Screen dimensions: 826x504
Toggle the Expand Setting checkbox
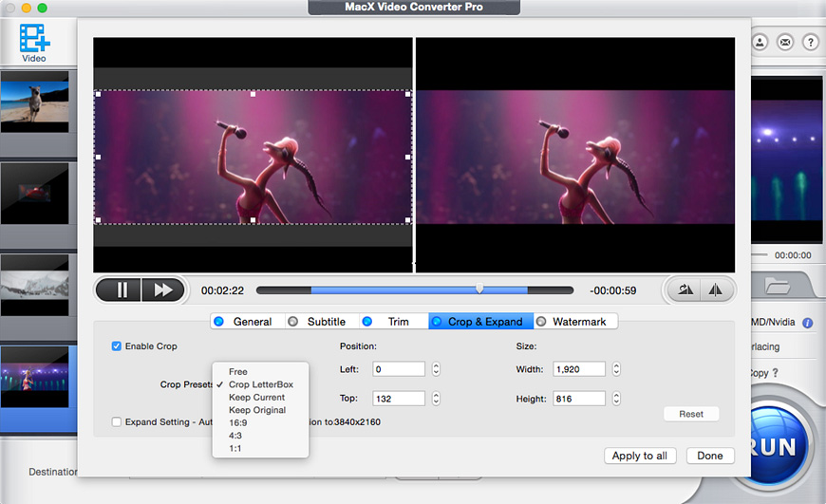point(117,421)
